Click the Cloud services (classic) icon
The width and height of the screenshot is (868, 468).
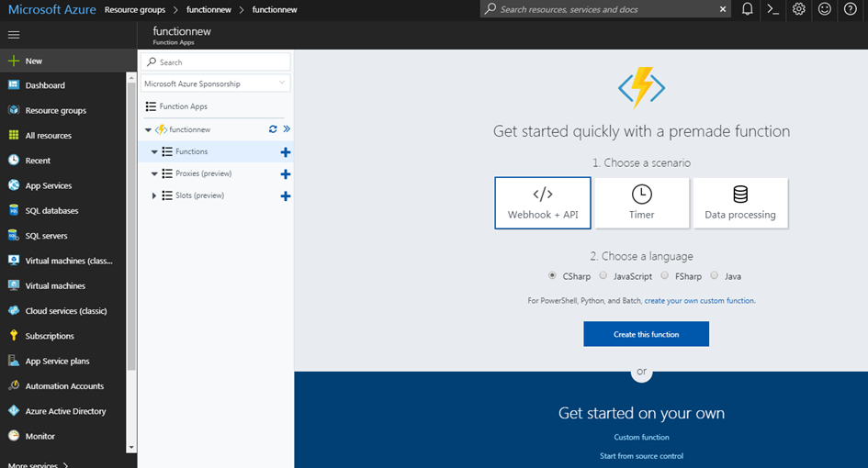click(14, 310)
